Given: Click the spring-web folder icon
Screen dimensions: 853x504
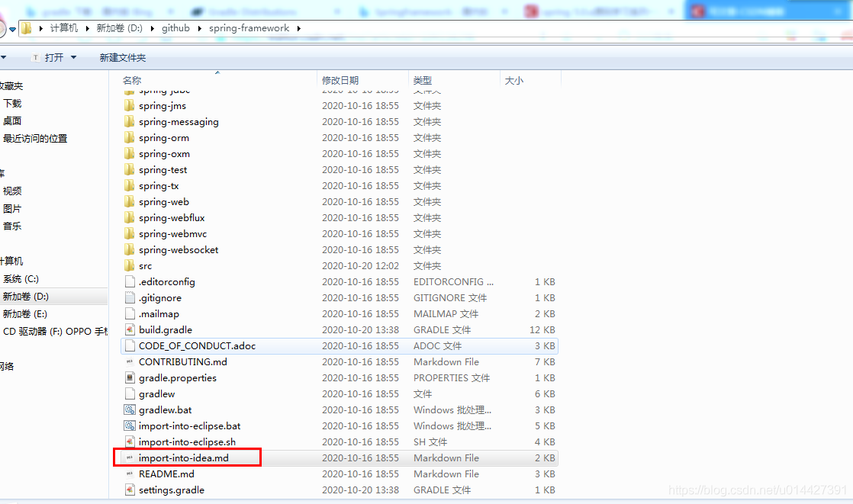Looking at the screenshot, I should coord(130,202).
